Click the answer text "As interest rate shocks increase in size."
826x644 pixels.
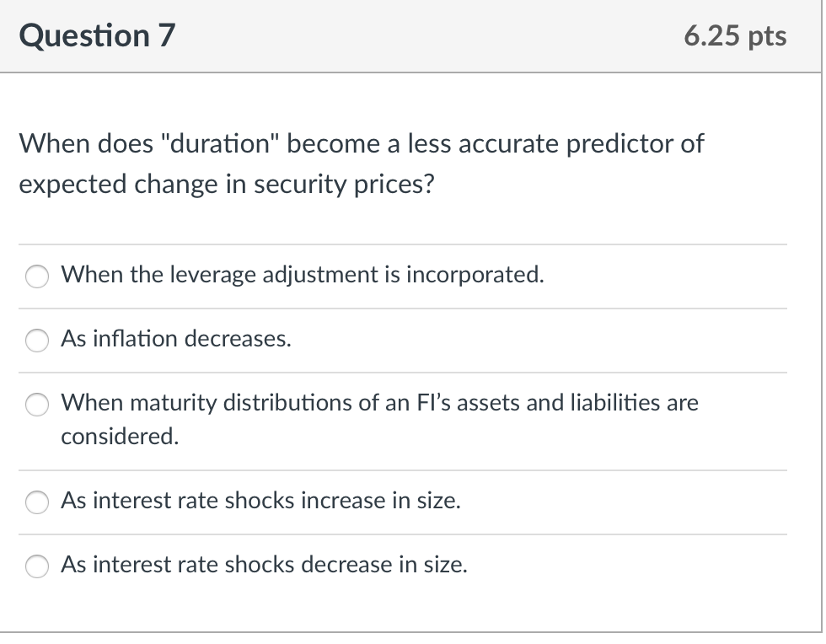(260, 502)
